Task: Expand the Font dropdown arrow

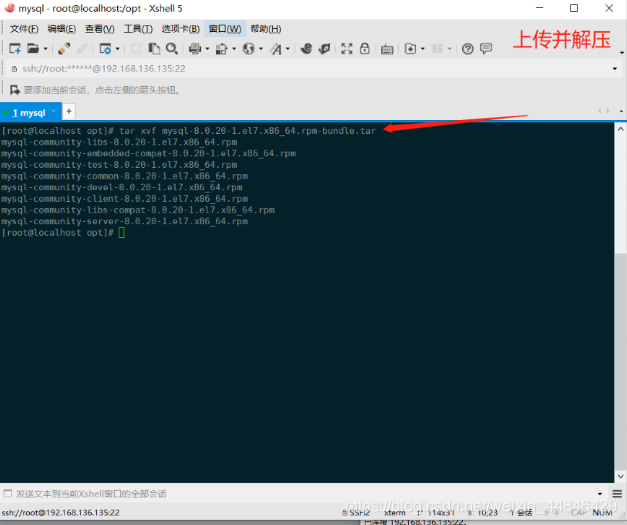Action: coord(288,49)
